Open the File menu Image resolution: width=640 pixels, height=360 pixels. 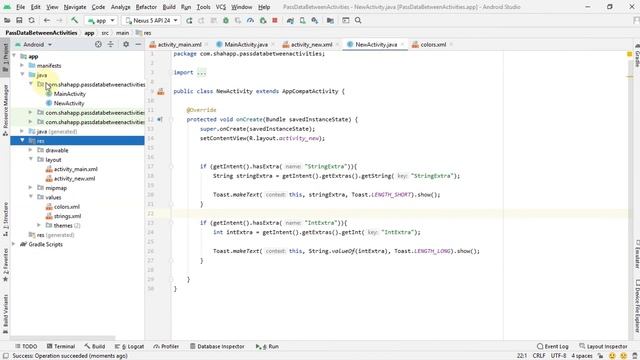[x=20, y=7]
